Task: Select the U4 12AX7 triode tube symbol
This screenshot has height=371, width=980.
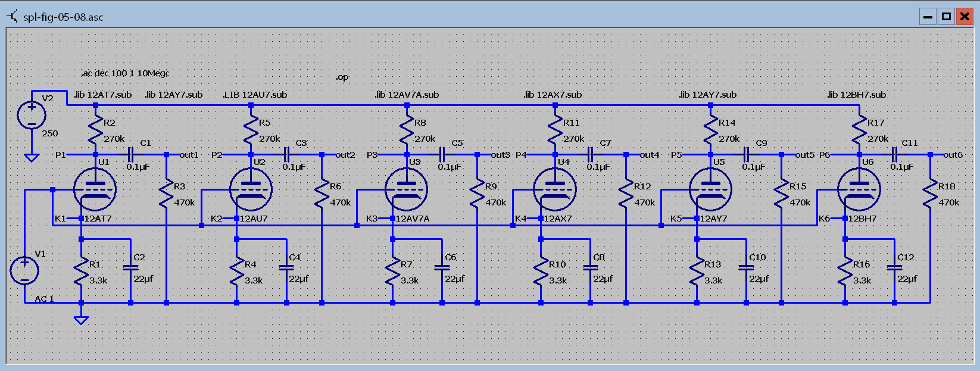Action: click(x=555, y=190)
